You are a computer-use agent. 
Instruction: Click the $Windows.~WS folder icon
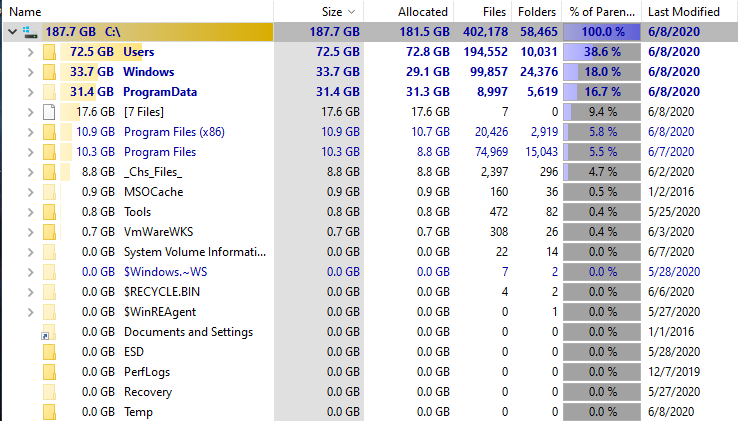pyautogui.click(x=49, y=272)
